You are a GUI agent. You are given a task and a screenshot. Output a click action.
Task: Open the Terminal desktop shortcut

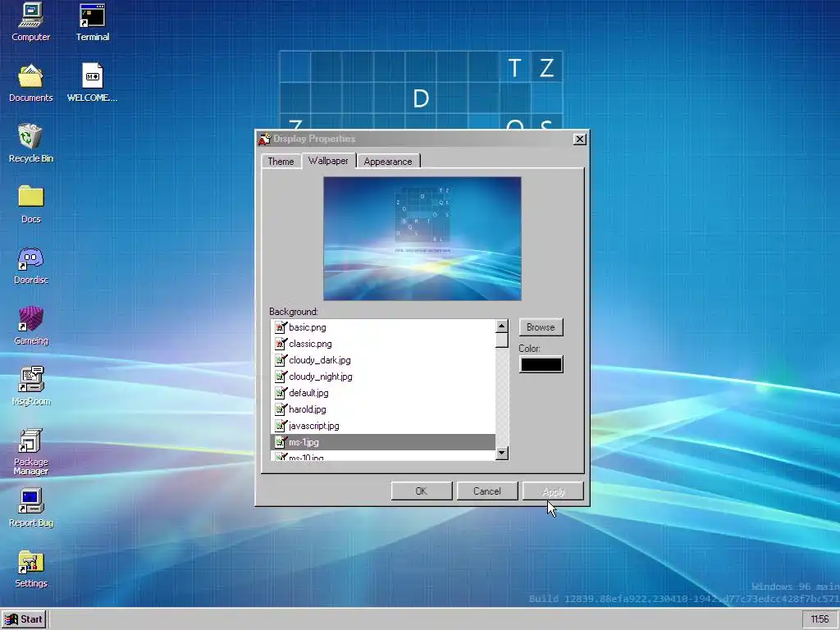tap(92, 21)
